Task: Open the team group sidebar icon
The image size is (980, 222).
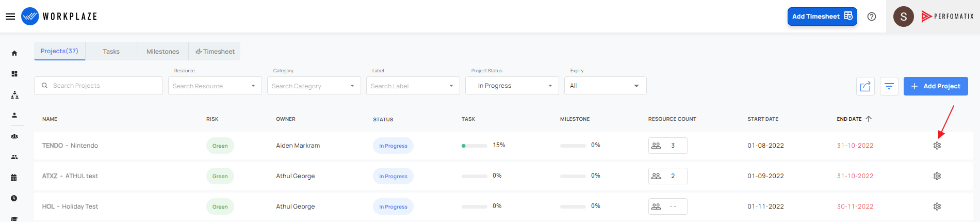Action: 14,136
